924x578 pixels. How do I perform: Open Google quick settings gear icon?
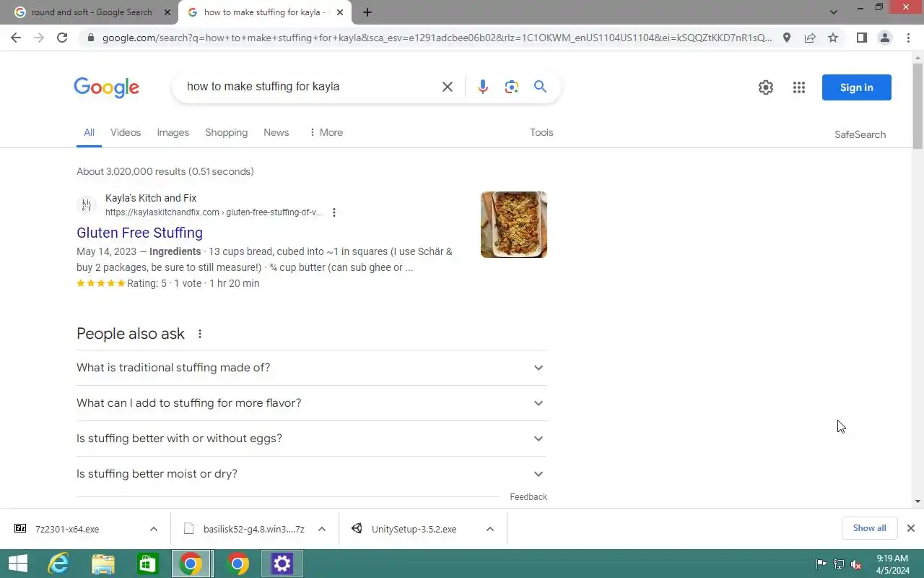point(766,87)
